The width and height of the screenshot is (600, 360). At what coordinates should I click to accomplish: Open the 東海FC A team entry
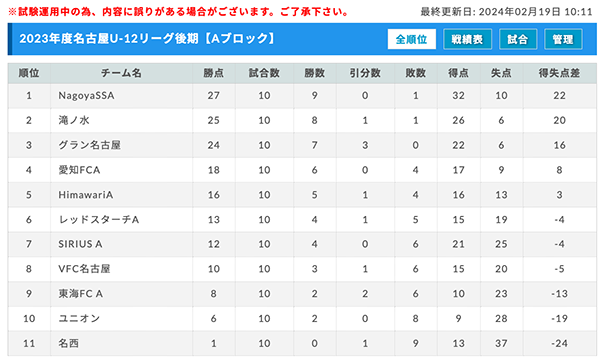tap(80, 294)
